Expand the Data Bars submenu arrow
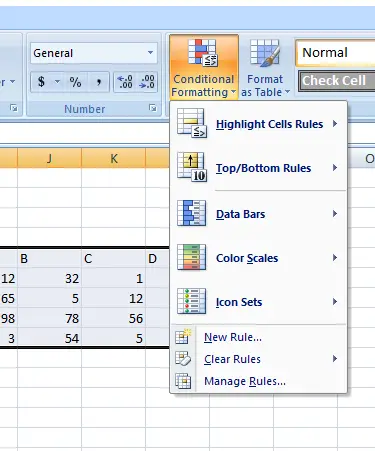375x451 pixels. (x=335, y=214)
